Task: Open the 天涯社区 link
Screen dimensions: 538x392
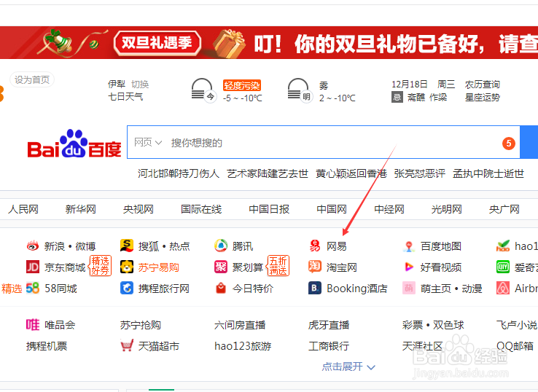Action: click(423, 345)
